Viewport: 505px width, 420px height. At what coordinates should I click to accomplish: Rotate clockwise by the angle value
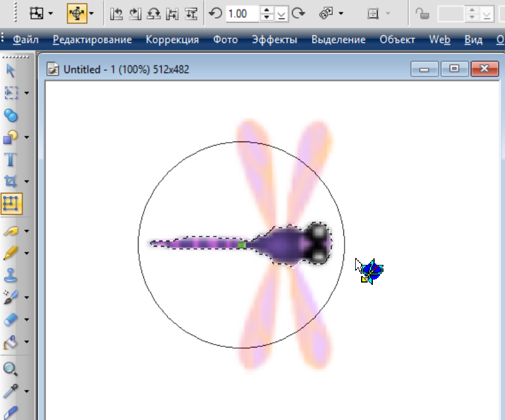299,14
